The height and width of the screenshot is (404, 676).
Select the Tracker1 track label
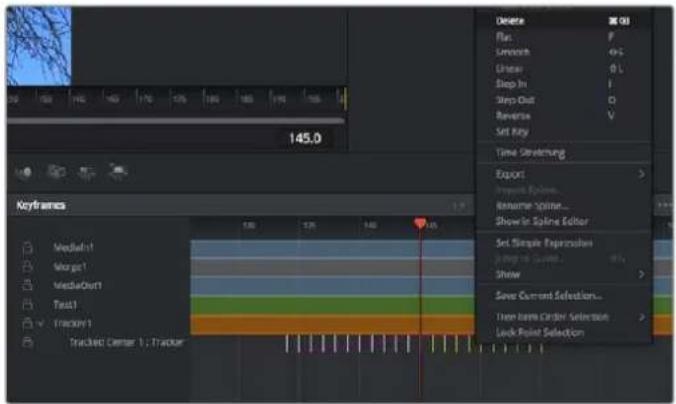tap(72, 323)
